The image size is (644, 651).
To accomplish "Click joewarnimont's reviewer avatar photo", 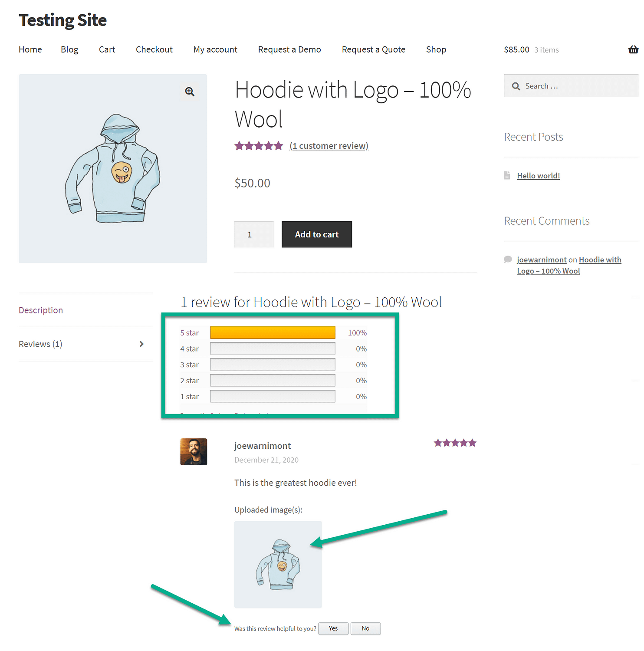I will coord(194,452).
